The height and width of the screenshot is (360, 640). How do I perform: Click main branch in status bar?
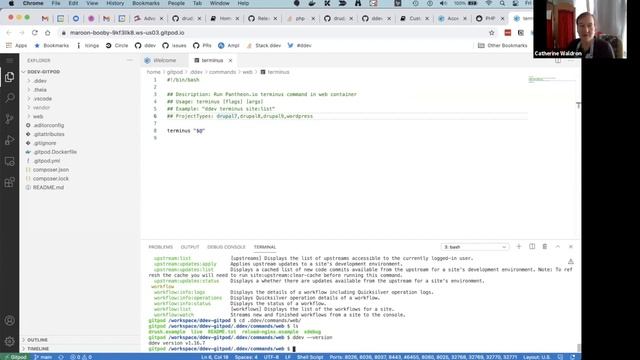point(43,357)
